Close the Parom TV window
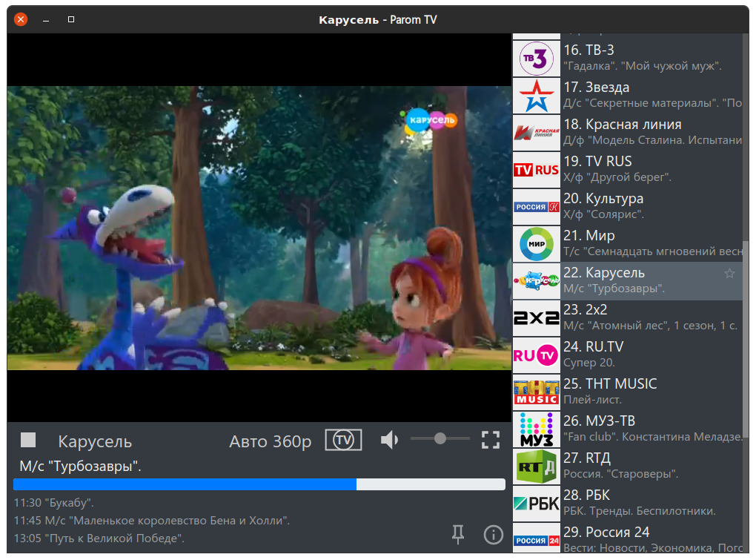Image resolution: width=756 pixels, height=560 pixels. (x=21, y=19)
